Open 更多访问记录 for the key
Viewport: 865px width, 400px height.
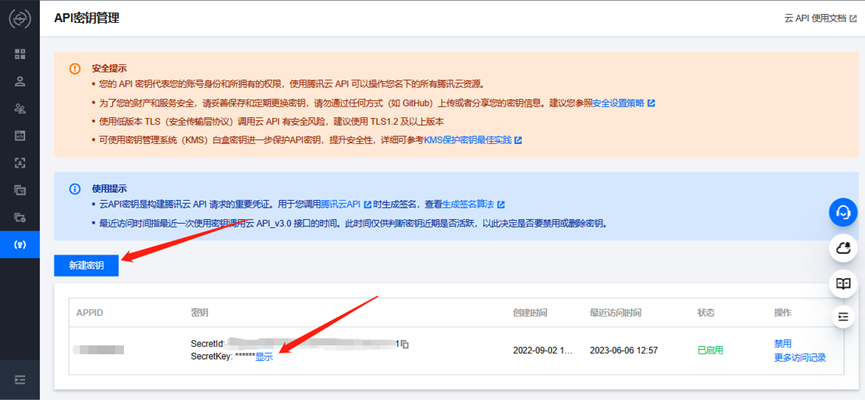[800, 358]
